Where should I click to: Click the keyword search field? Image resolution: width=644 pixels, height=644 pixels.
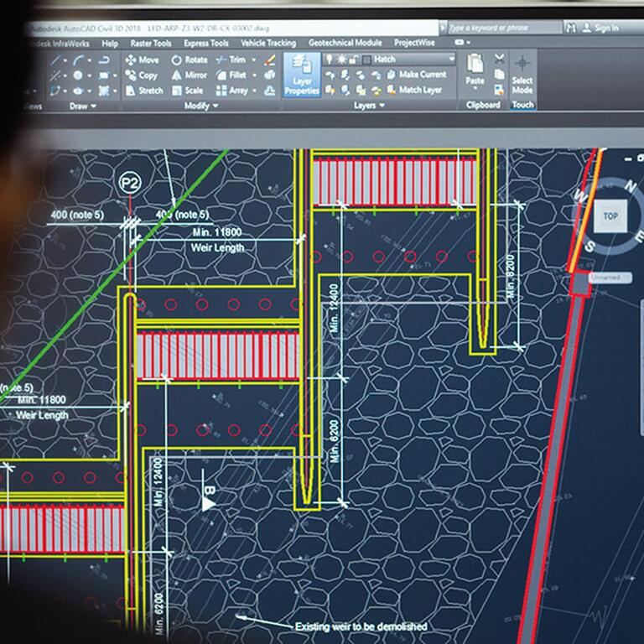click(x=504, y=28)
